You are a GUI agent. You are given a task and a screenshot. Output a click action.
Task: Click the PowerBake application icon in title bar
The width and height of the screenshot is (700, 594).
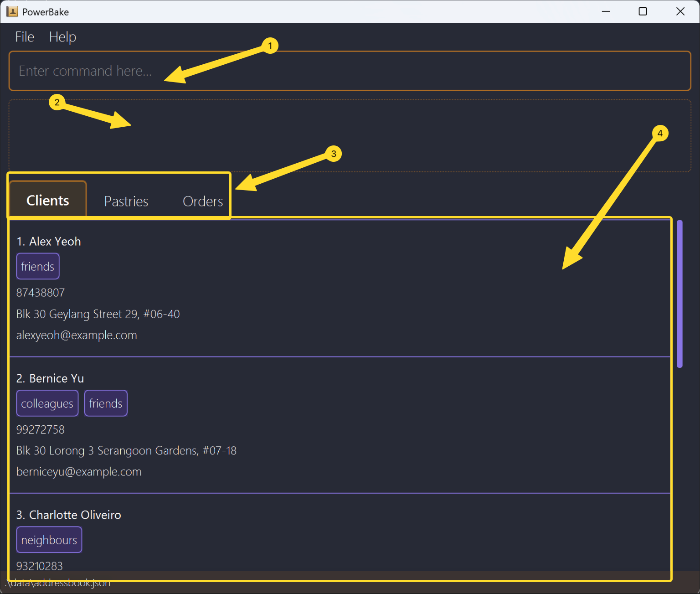click(11, 11)
